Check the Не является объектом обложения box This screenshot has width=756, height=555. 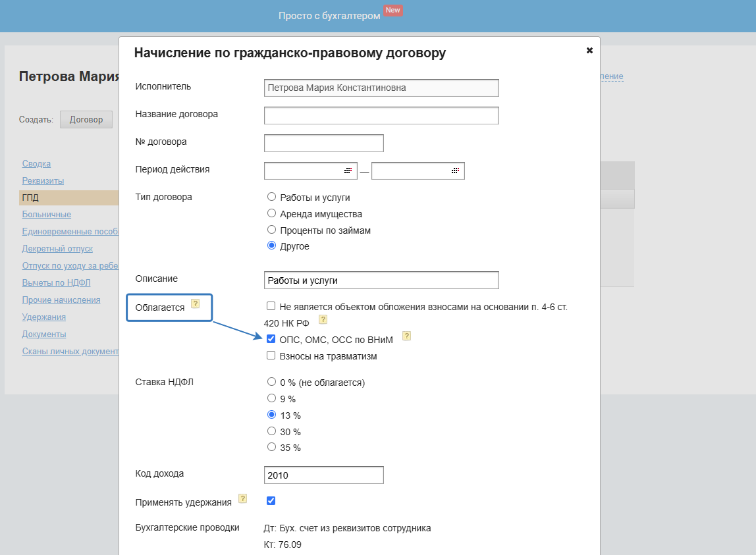point(271,306)
